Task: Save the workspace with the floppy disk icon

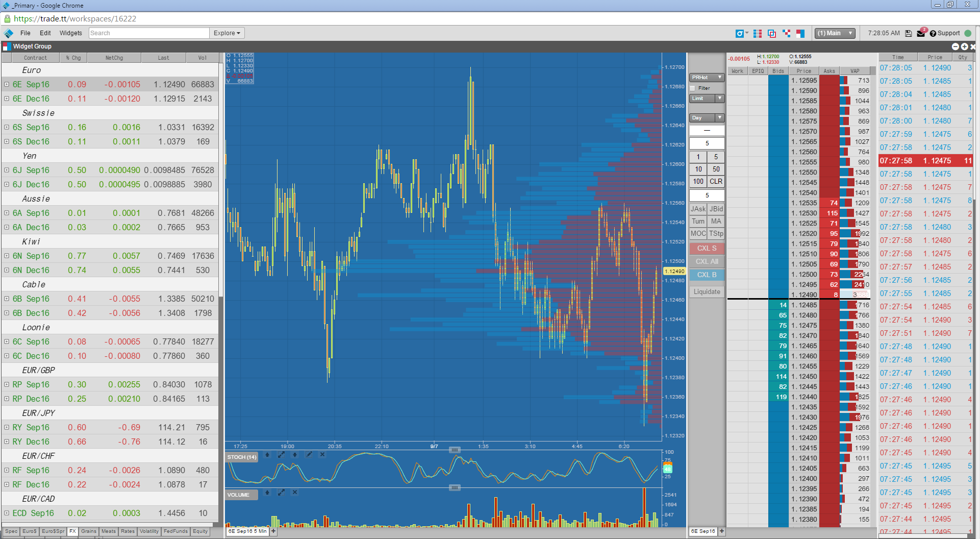Action: (x=909, y=33)
